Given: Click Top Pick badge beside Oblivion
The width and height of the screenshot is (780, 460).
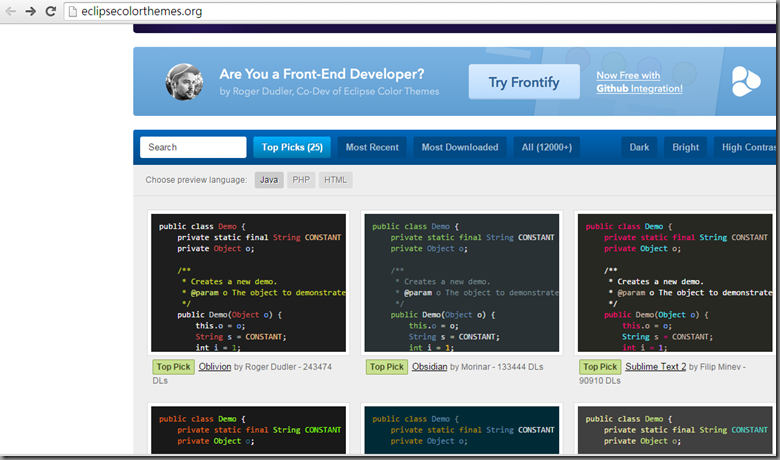Looking at the screenshot, I should tap(173, 367).
